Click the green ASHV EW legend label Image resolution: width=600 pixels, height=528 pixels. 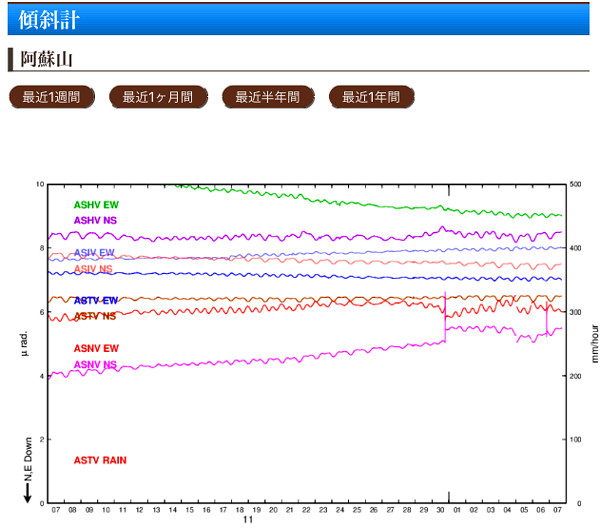96,205
